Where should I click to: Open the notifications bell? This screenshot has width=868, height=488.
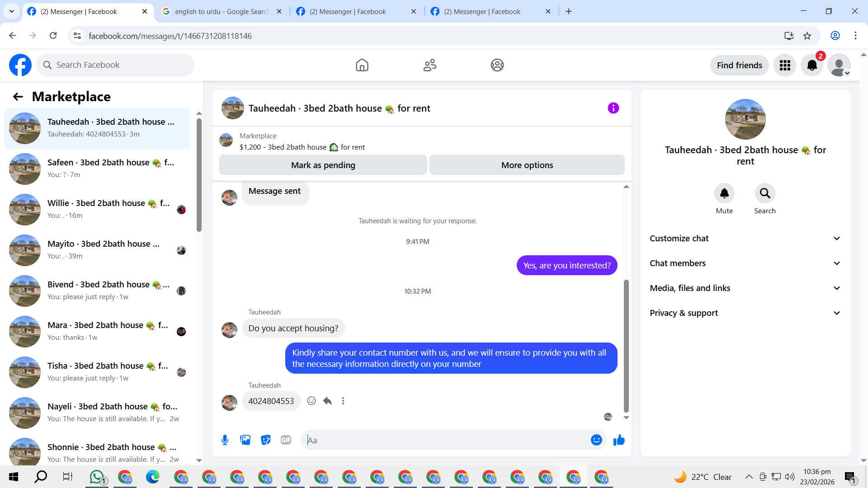(x=812, y=65)
